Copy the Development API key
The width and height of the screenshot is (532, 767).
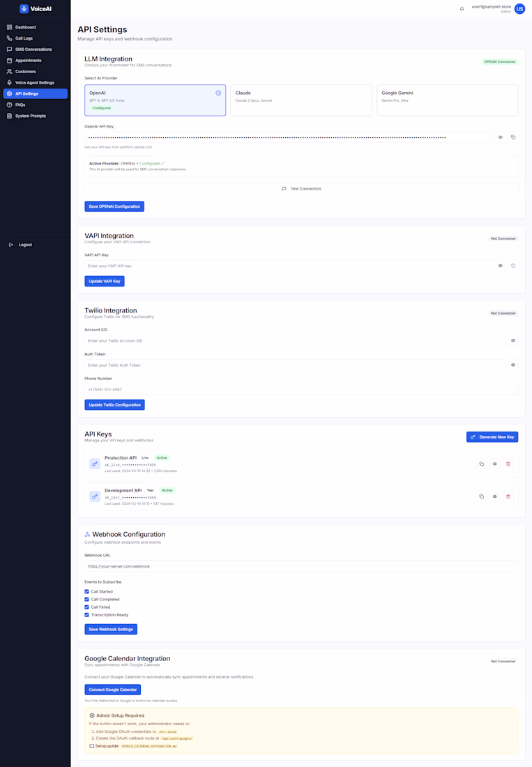(482, 496)
